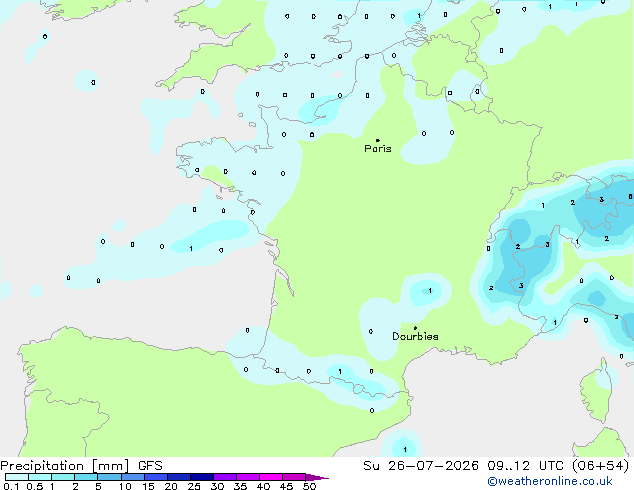Click the Dourbies city label
Image resolution: width=634 pixels, height=490 pixels.
pos(415,336)
